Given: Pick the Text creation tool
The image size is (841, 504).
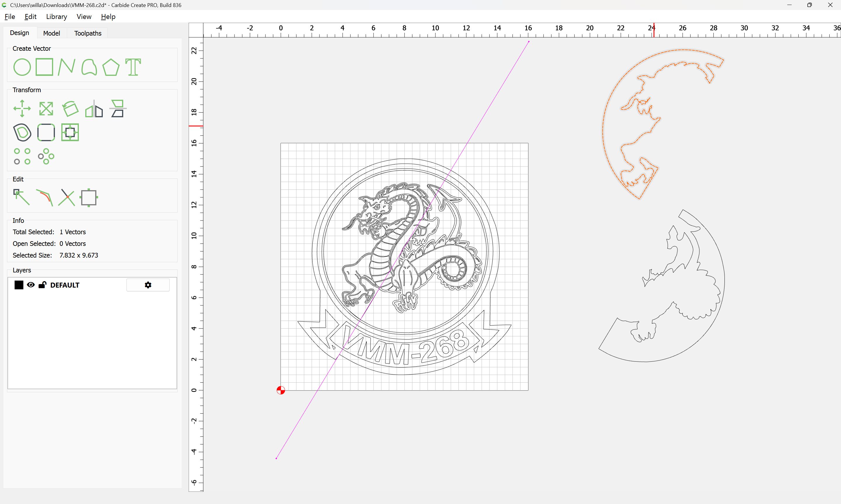Looking at the screenshot, I should click(133, 67).
